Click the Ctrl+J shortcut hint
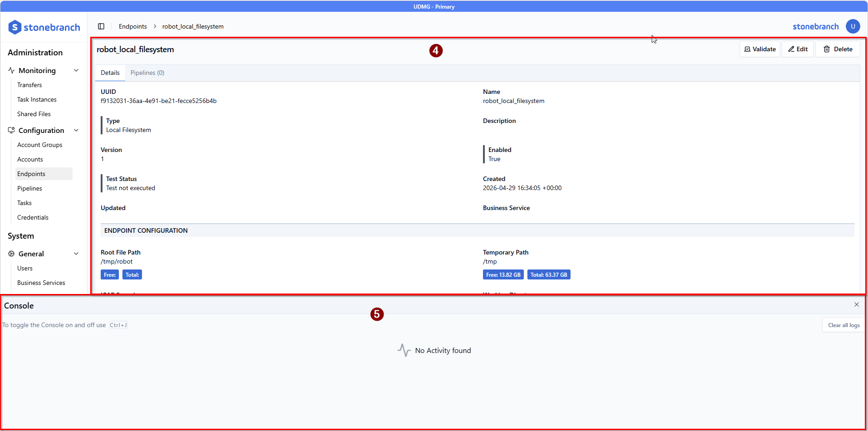868x431 pixels. coord(118,325)
